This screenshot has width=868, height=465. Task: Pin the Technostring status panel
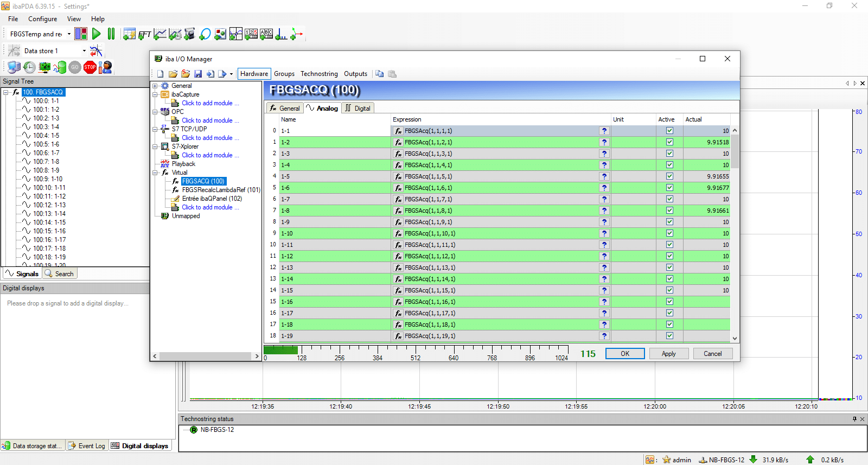tap(854, 419)
